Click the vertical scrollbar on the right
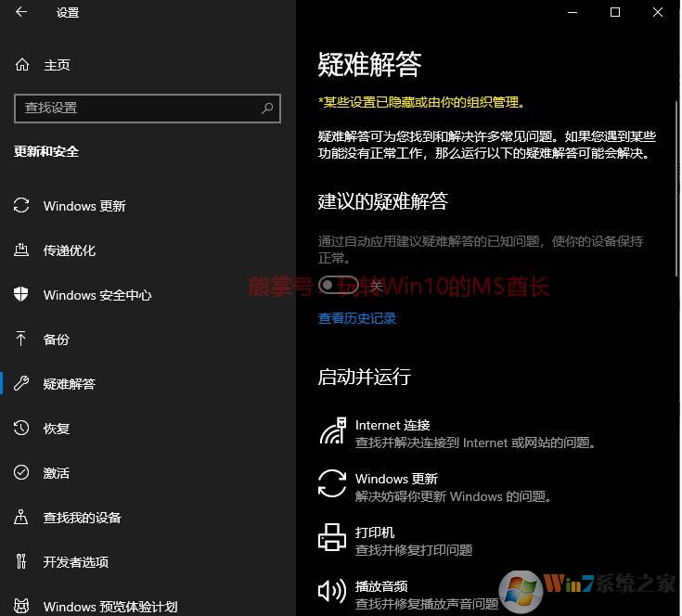Viewport: 682px width, 616px height. click(676, 187)
